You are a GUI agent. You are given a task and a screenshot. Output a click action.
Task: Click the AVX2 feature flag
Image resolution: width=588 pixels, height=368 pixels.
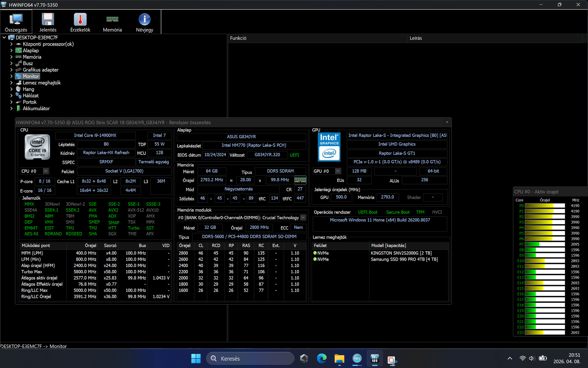click(x=113, y=210)
